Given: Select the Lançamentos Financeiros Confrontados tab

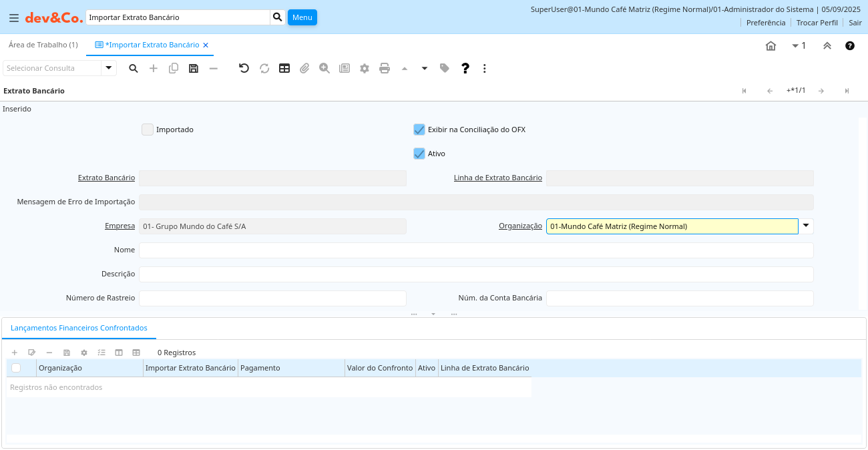Looking at the screenshot, I should point(79,328).
